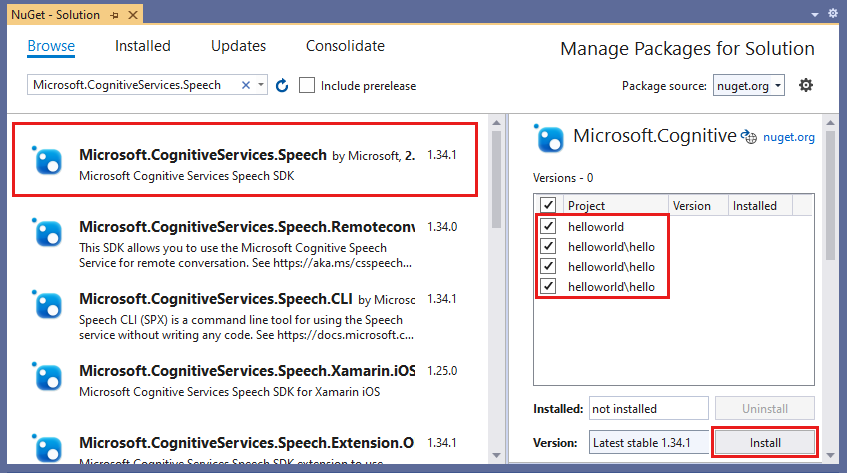
Task: Click the Remoteconversation package icon
Action: tap(49, 234)
